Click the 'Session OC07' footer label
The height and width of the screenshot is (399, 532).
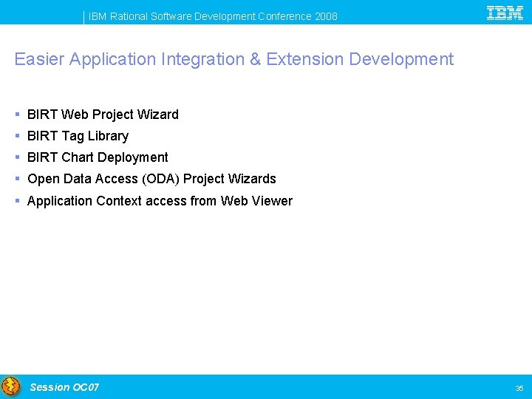(x=64, y=387)
